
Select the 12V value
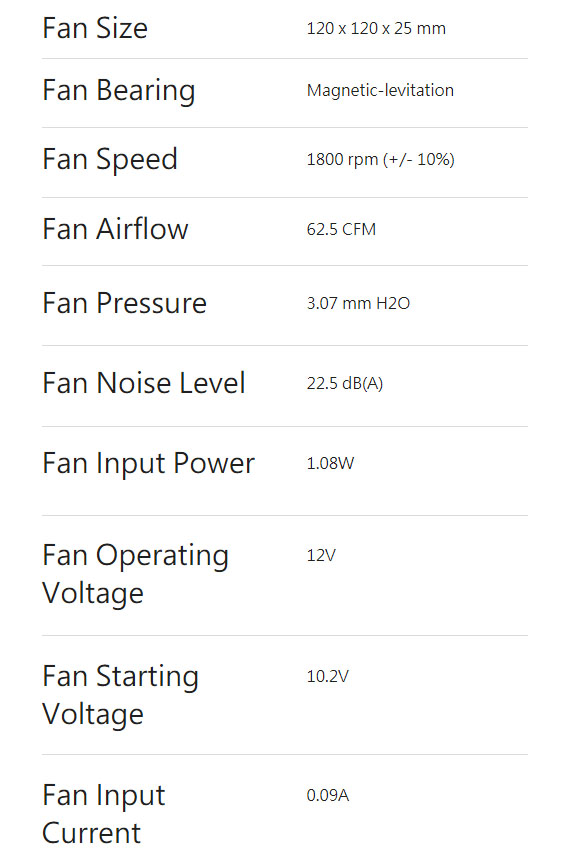[321, 555]
